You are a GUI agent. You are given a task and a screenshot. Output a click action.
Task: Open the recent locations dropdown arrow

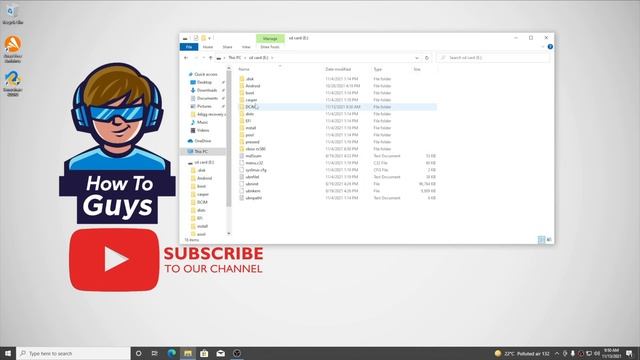point(203,58)
